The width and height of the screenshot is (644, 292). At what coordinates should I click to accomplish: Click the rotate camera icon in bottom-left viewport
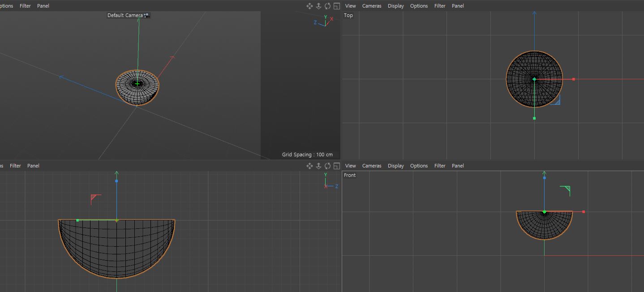(x=327, y=166)
